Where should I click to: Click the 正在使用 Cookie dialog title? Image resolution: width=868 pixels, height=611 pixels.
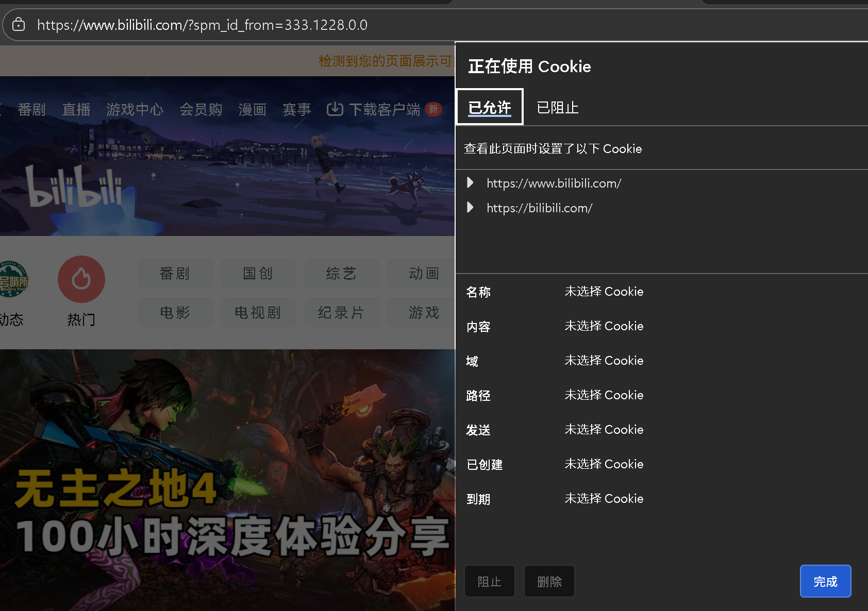tap(529, 66)
